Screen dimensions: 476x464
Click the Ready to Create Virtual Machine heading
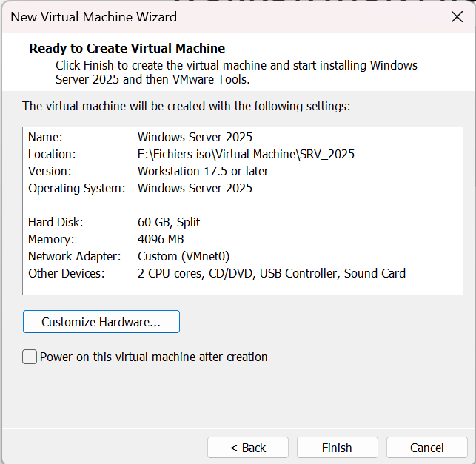pos(127,49)
